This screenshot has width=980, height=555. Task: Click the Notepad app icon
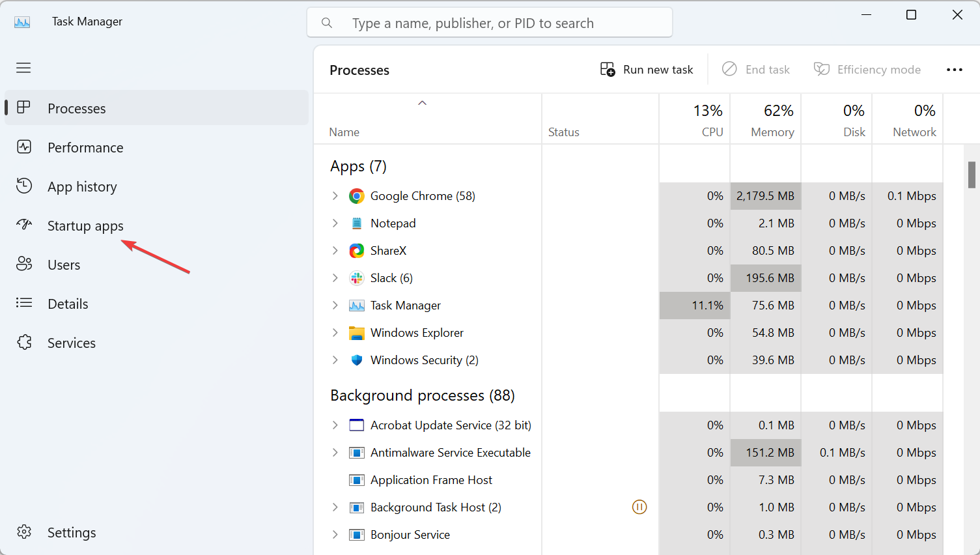pos(357,223)
